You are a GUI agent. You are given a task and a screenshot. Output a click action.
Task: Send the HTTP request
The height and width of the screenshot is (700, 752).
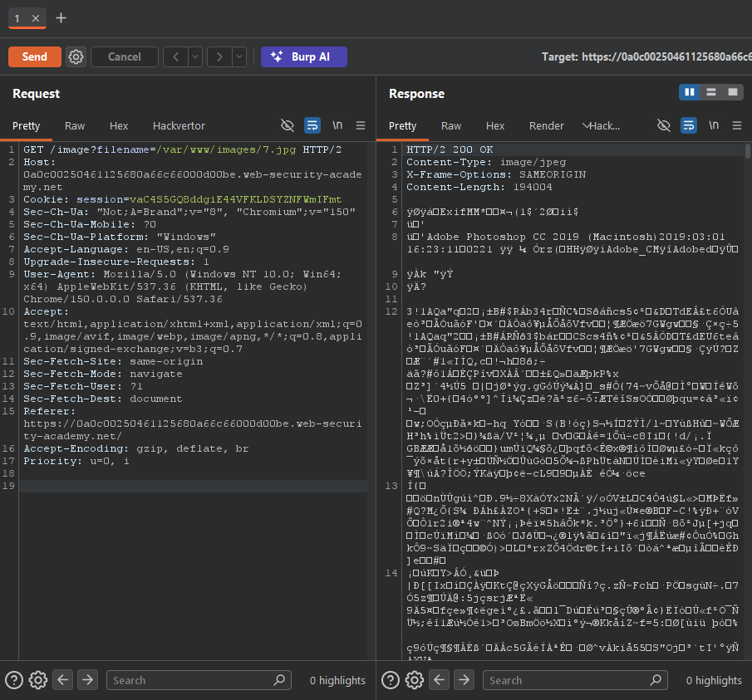(x=35, y=56)
